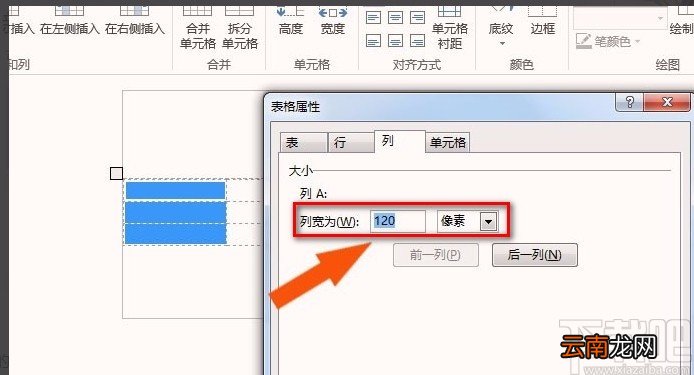Close the 表格属性 dialog
694x375 pixels.
click(667, 102)
